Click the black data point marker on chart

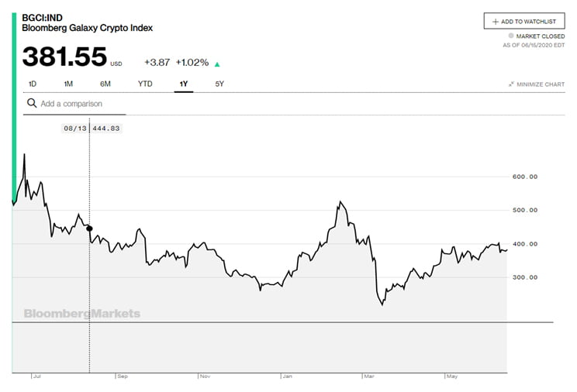[89, 229]
